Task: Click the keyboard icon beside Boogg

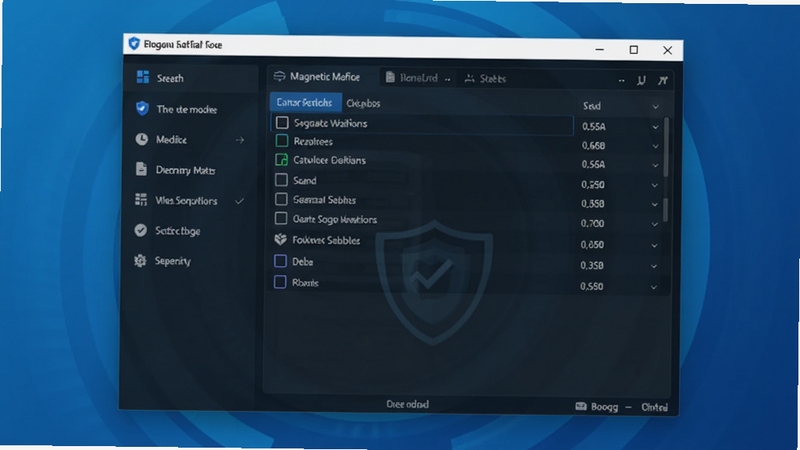Action: (581, 407)
